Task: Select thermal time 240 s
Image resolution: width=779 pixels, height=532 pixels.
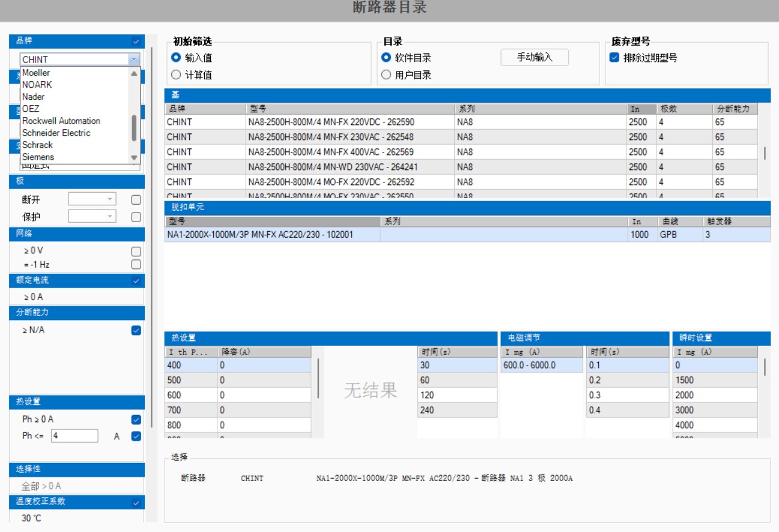Action: [x=458, y=410]
